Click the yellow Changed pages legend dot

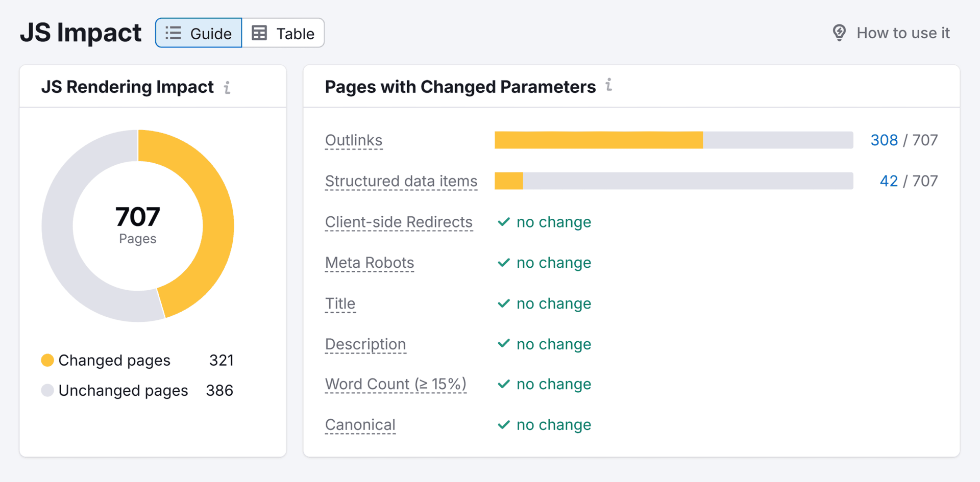[47, 360]
